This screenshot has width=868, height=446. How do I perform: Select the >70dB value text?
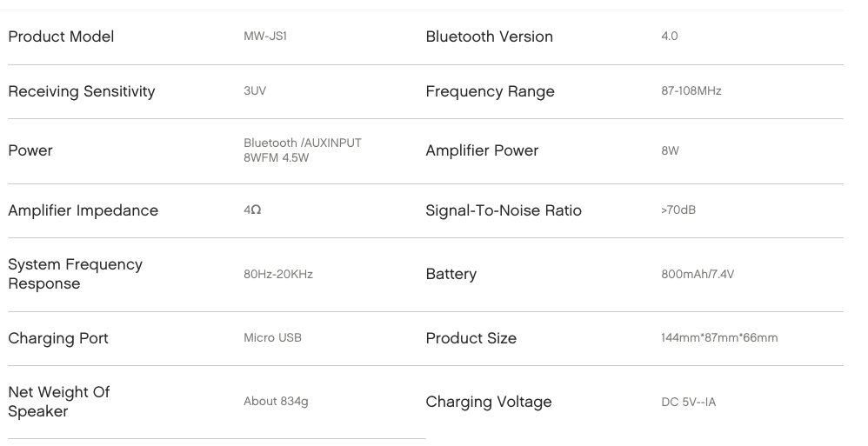678,210
